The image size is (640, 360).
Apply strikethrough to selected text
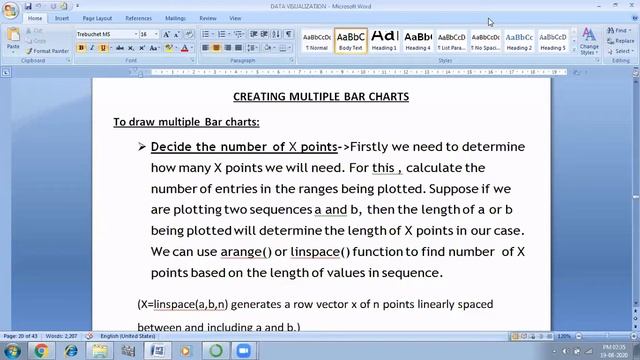pos(120,48)
